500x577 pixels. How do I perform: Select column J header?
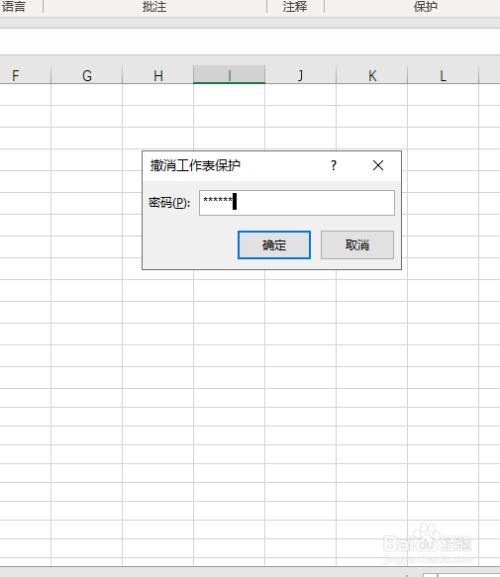[300, 75]
